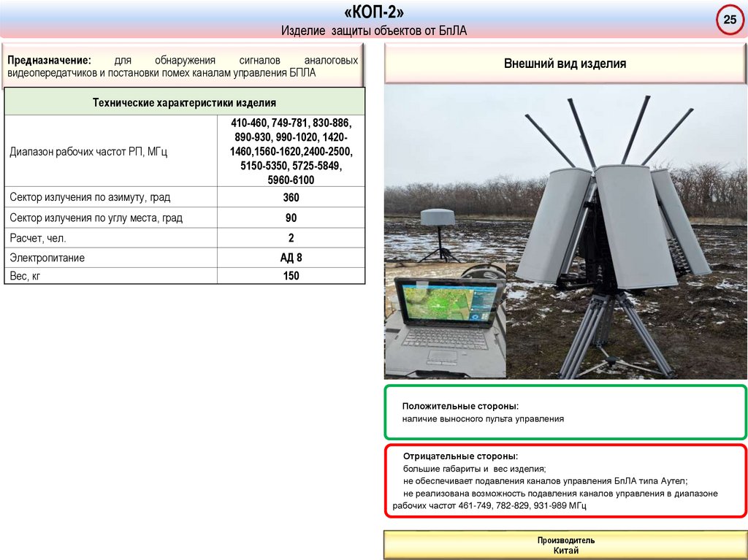The width and height of the screenshot is (748, 560).
Task: Click the slide title «КОП-2»
Action: point(373,13)
